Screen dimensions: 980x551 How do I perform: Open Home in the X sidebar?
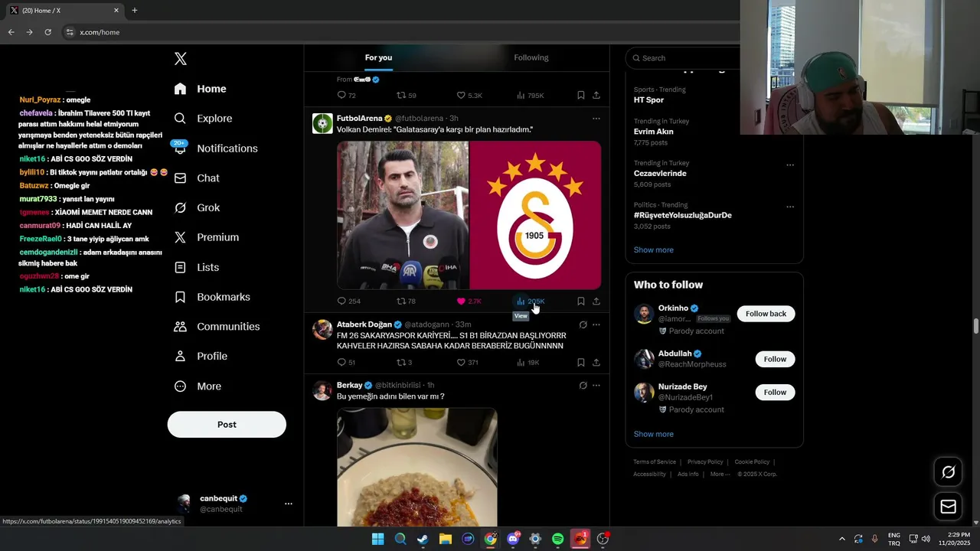click(201, 89)
